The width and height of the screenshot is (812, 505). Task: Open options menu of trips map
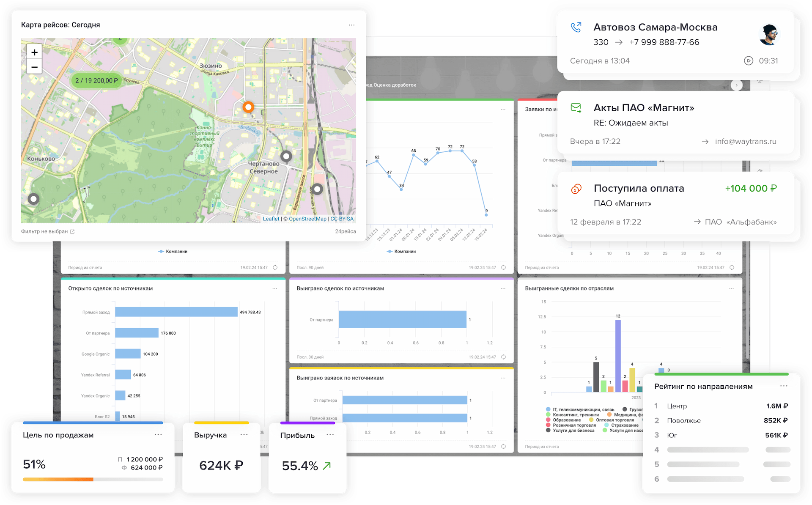click(x=351, y=25)
